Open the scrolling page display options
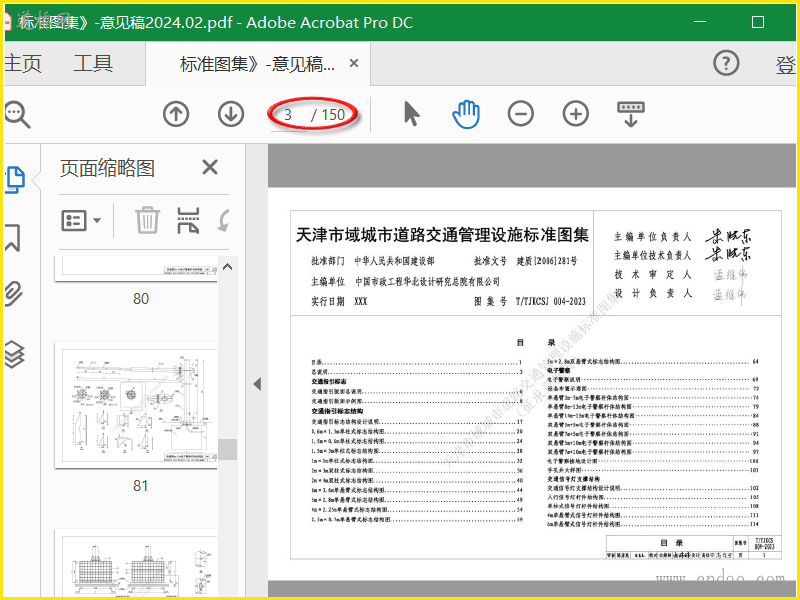 pyautogui.click(x=631, y=114)
